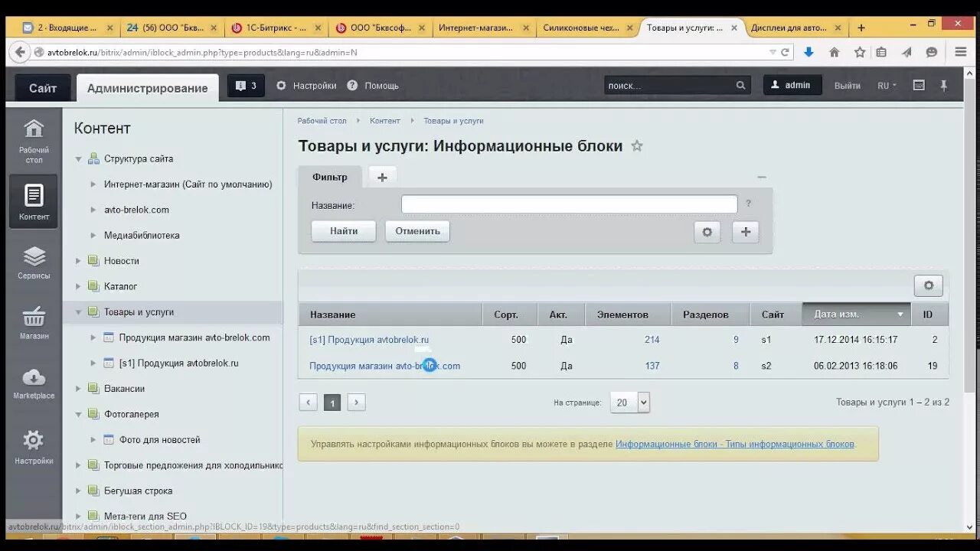Expand Бегущая строка tree node
980x551 pixels.
pos(78,491)
